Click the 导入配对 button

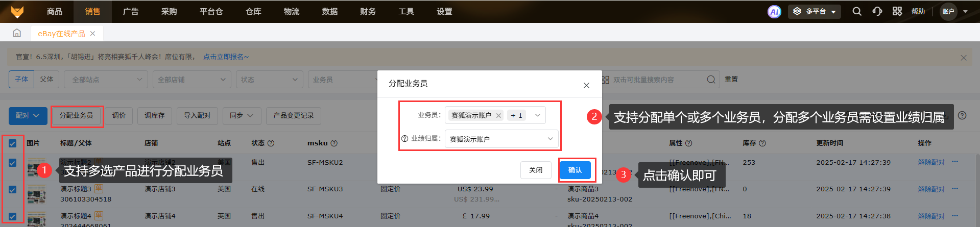[x=197, y=116]
